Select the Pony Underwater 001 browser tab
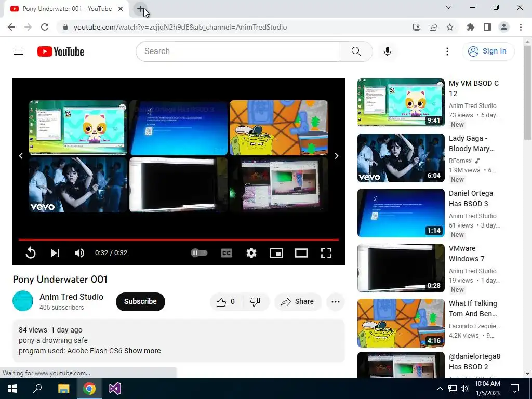Image resolution: width=532 pixels, height=399 pixels. (x=66, y=9)
